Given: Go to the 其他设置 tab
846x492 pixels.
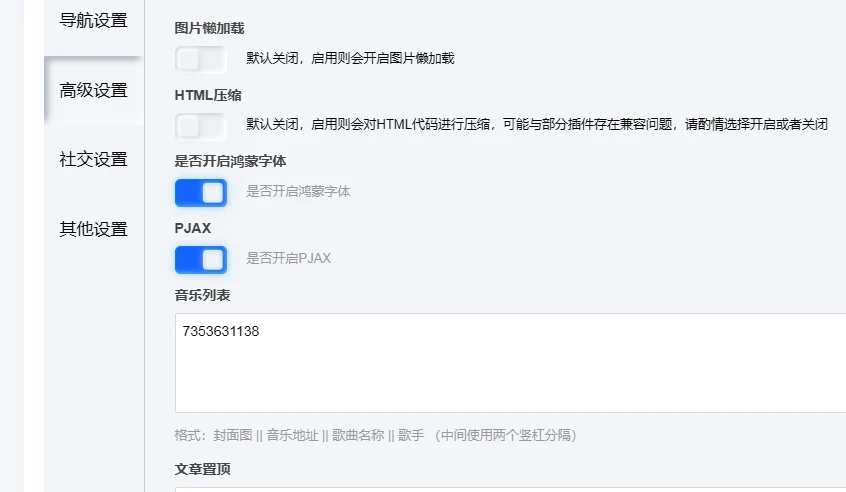Looking at the screenshot, I should coord(93,229).
